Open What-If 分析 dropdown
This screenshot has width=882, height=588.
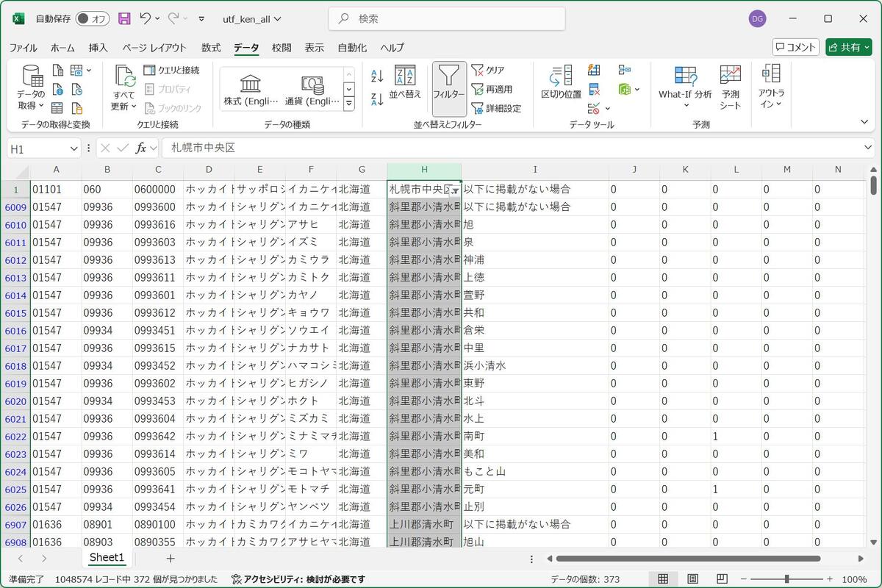pyautogui.click(x=685, y=87)
